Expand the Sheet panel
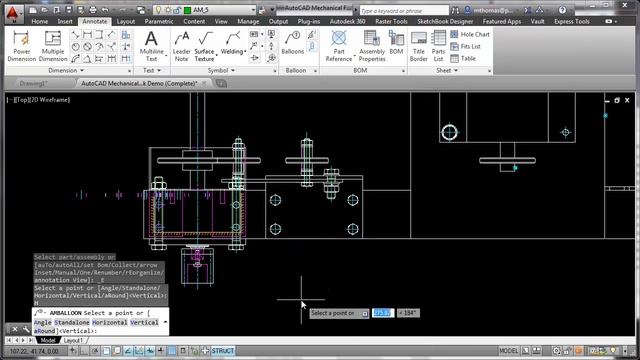Image resolution: width=640 pixels, height=360 pixels. tap(447, 71)
